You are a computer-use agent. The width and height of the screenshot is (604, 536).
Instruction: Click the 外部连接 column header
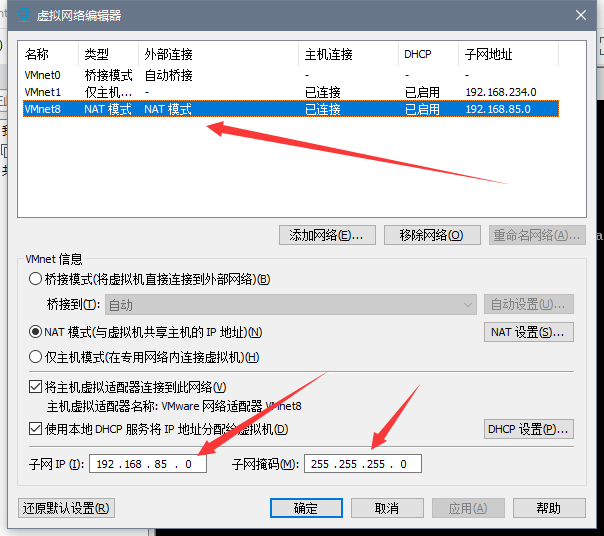click(218, 54)
